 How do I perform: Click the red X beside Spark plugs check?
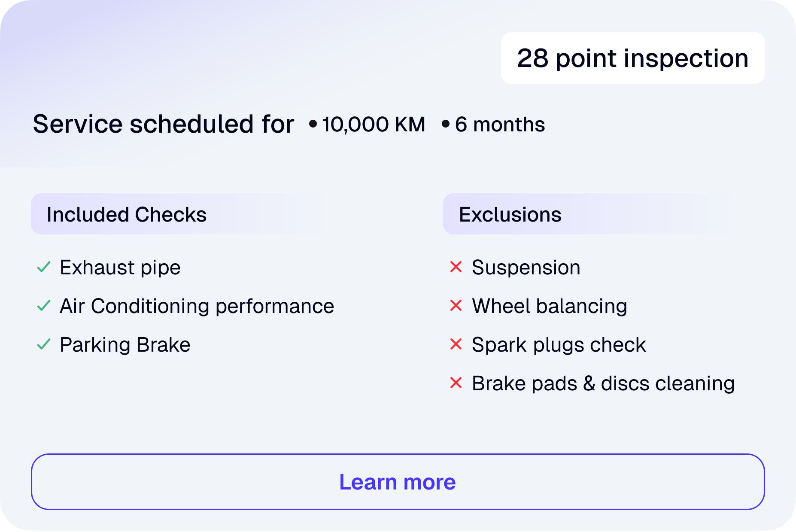point(456,344)
